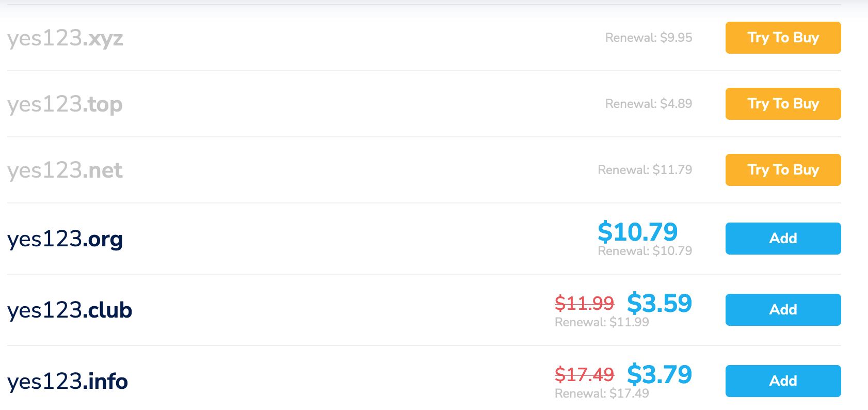
Task: Click Try To Buy for yes123.net
Action: pos(783,170)
